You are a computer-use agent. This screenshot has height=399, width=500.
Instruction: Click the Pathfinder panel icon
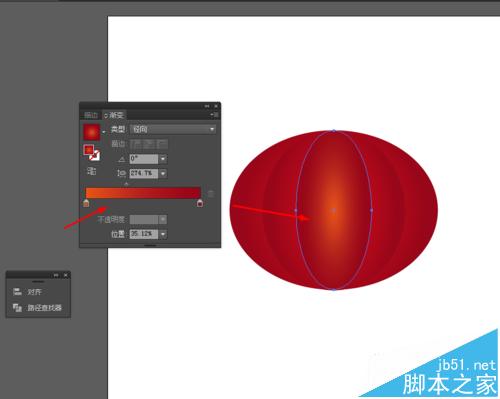point(17,308)
